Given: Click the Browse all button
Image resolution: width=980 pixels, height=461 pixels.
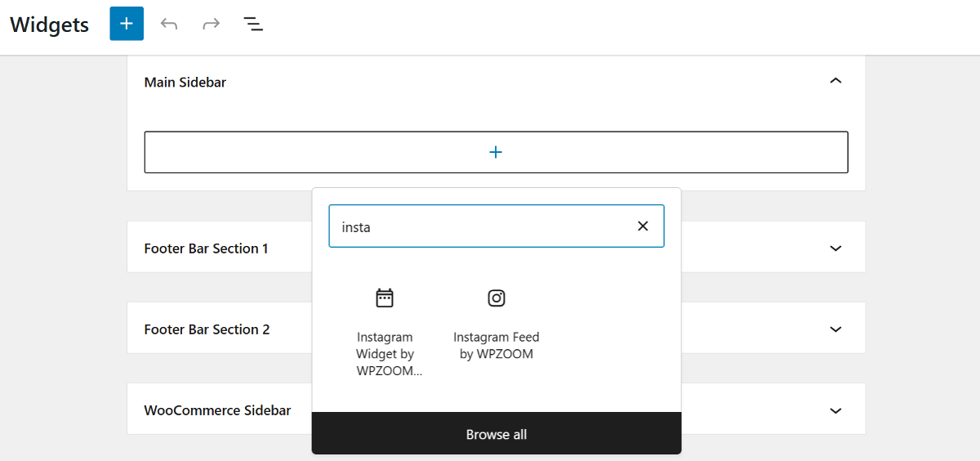Looking at the screenshot, I should (497, 434).
